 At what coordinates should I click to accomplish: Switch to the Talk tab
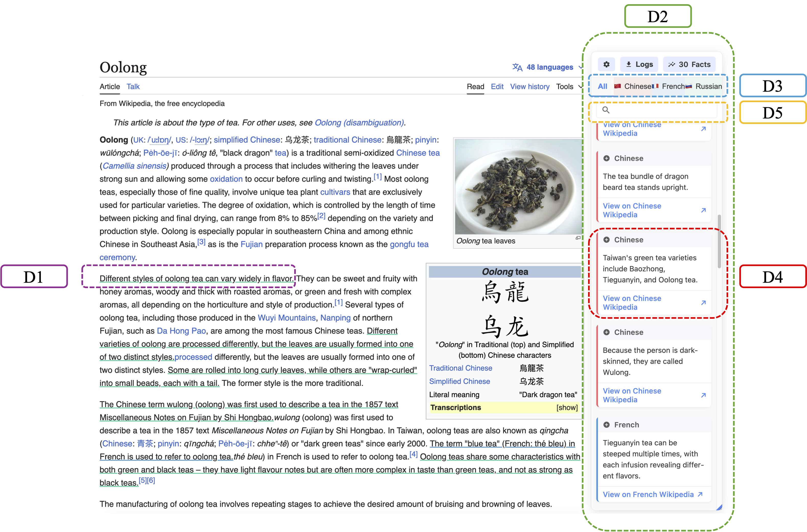pyautogui.click(x=133, y=87)
